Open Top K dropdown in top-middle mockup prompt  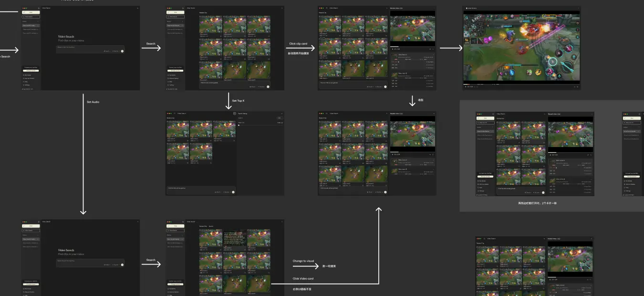click(261, 86)
